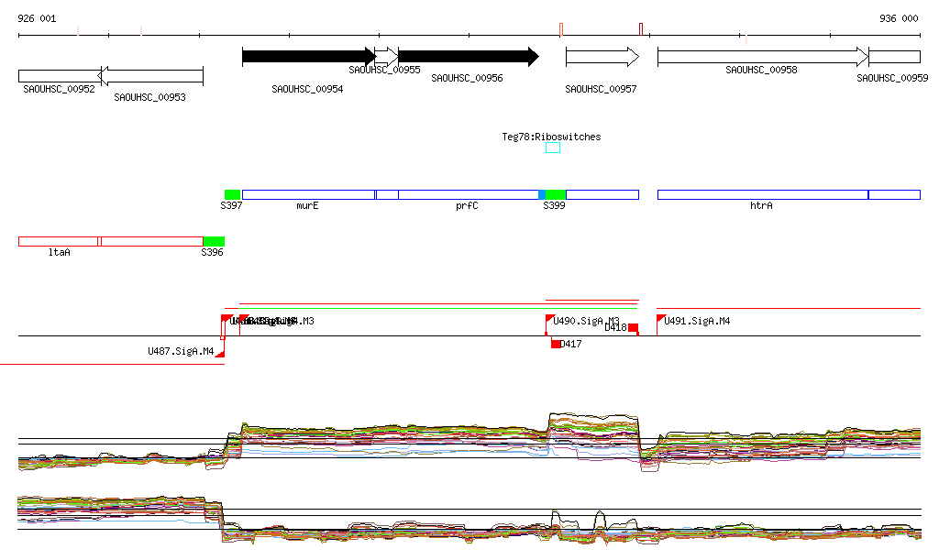Click the blue box right of htrA
The width and height of the screenshot is (939, 560).
894,194
